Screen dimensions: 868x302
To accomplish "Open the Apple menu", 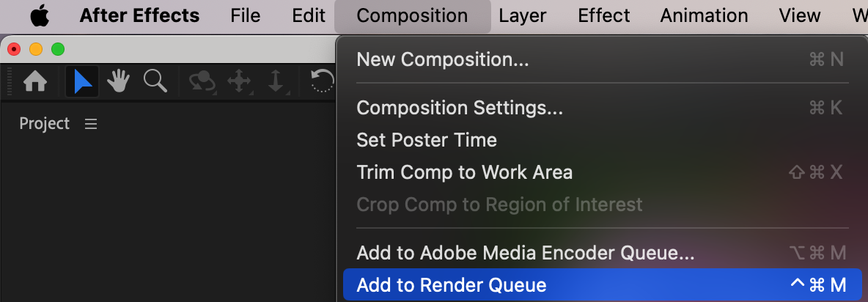I will point(40,15).
